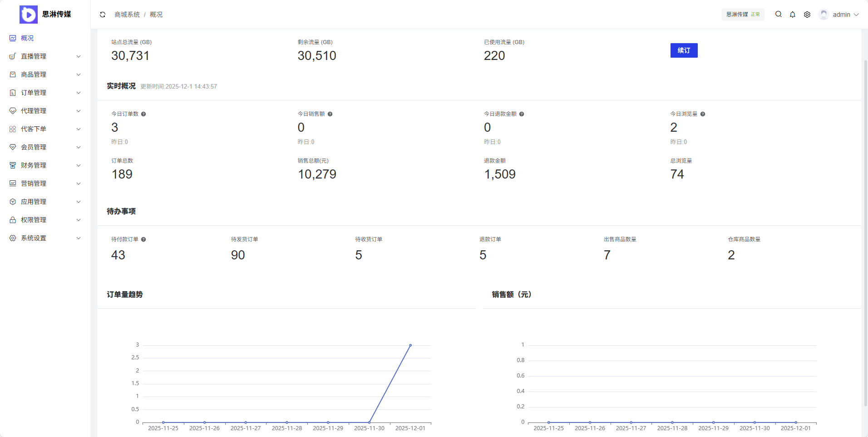Click the page vertical scrollbar
The height and width of the screenshot is (437, 868).
click(865, 227)
